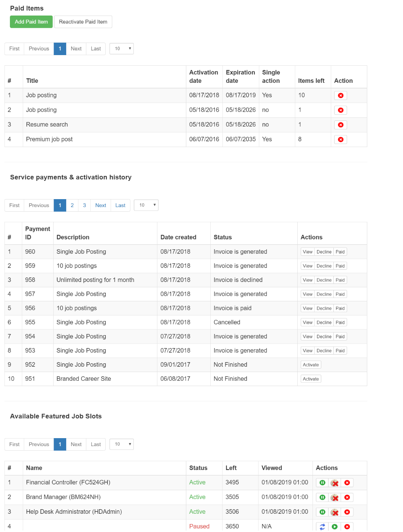The height and width of the screenshot is (532, 403).
Task: Mark payment 953 as Paid
Action: point(340,351)
